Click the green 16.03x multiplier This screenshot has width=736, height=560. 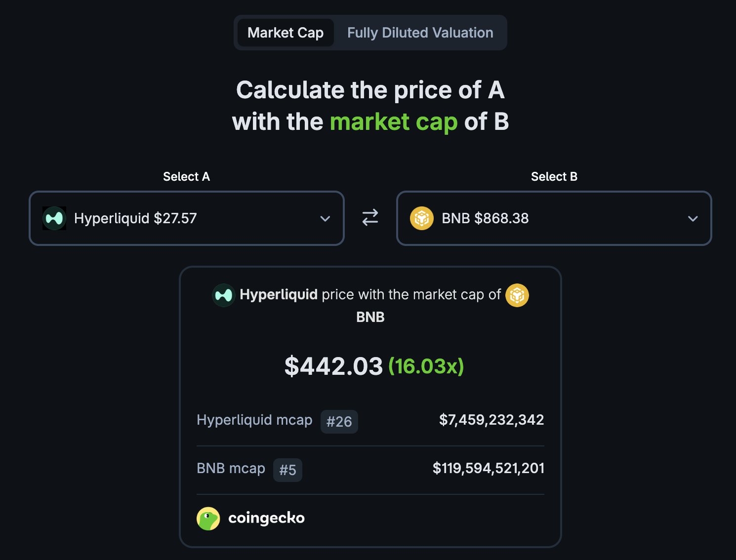[x=426, y=366]
